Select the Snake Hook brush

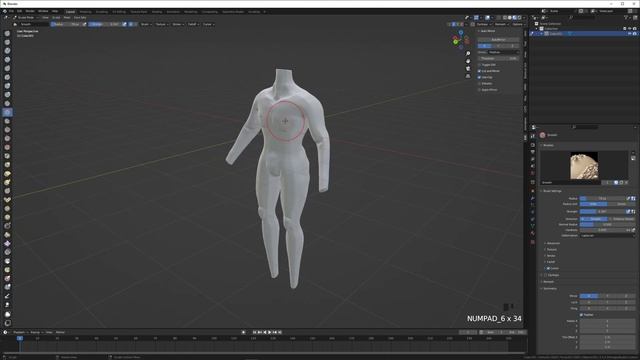coord(7,182)
